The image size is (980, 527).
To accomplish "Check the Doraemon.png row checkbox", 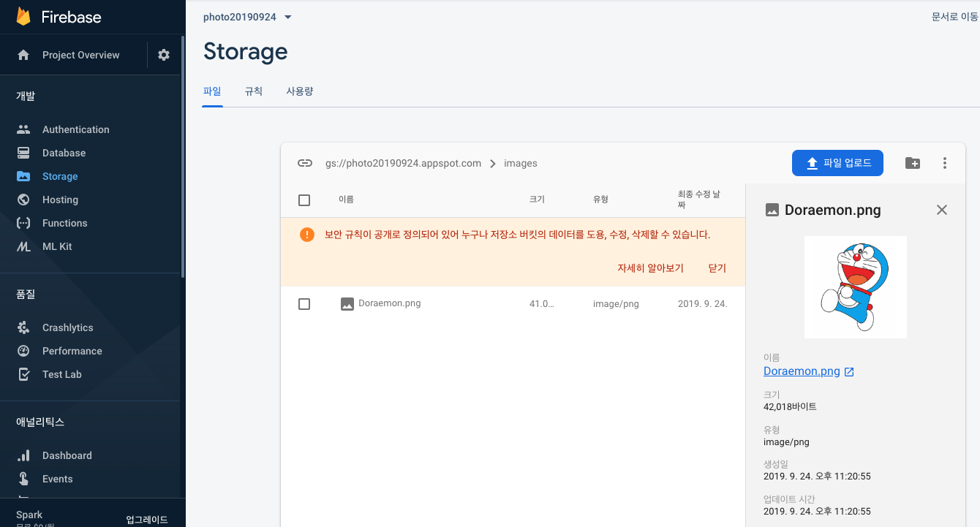I will tap(304, 304).
